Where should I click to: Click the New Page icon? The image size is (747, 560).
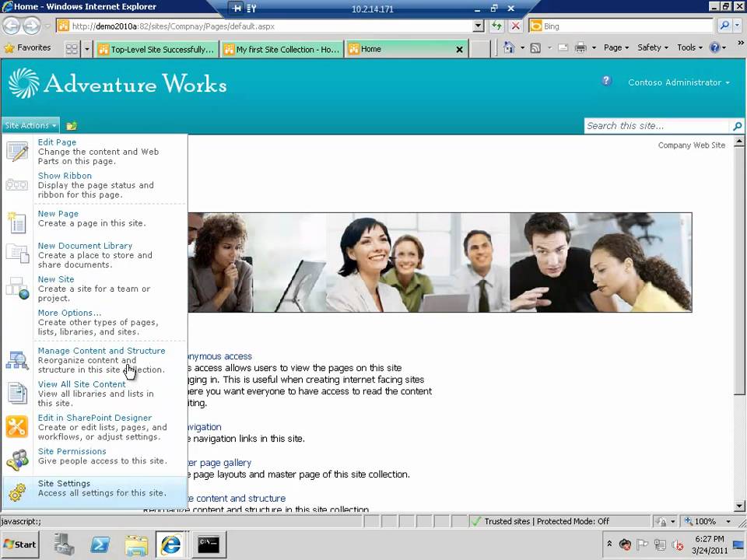click(17, 223)
